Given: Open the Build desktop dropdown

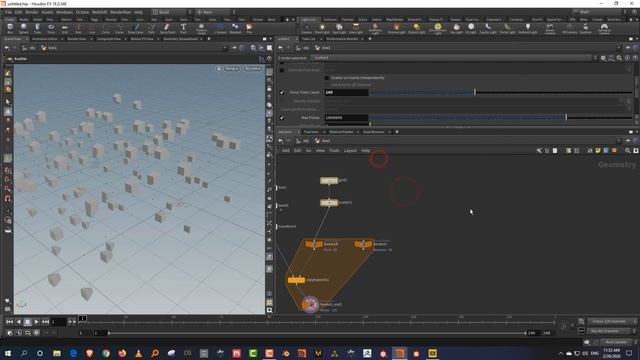Looking at the screenshot, I should click(x=172, y=12).
